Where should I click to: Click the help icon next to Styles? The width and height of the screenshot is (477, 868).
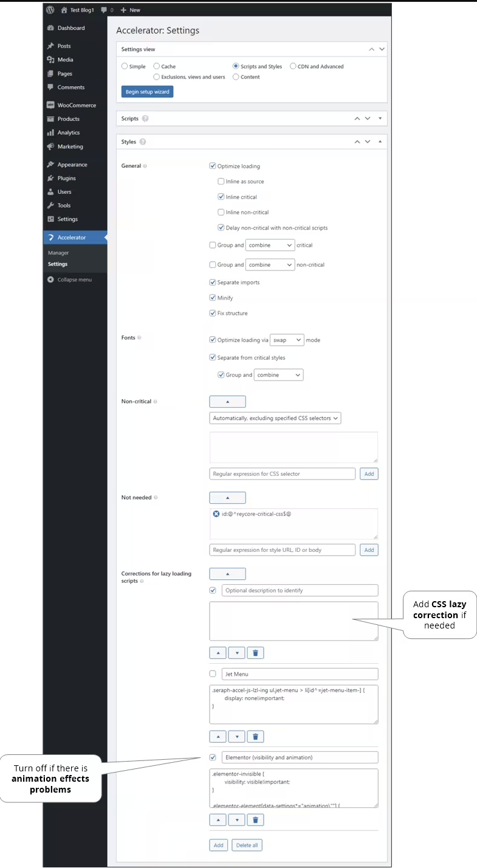pyautogui.click(x=143, y=142)
